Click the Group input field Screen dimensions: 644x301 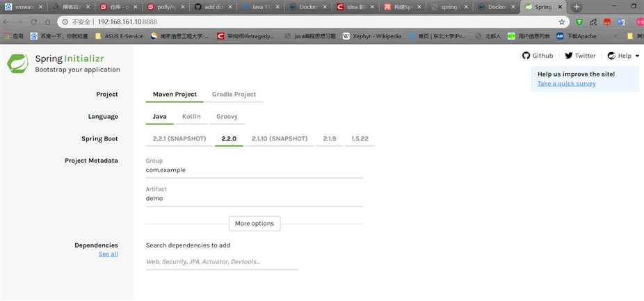255,170
